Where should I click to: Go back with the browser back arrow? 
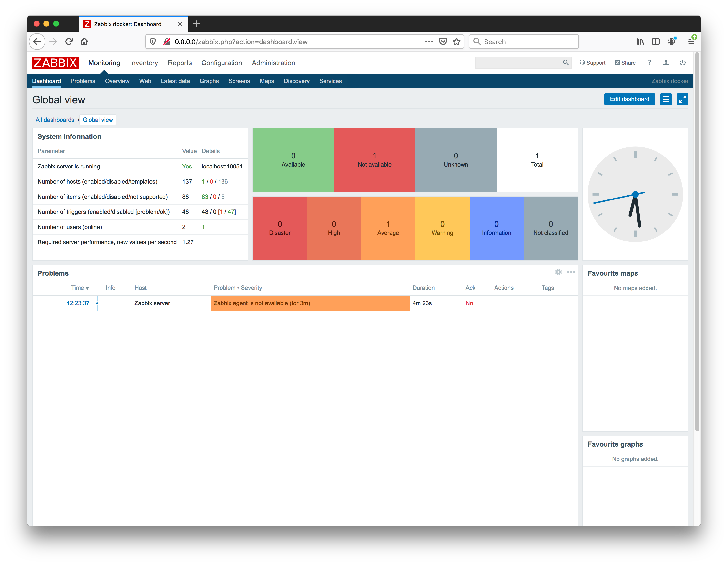click(x=37, y=42)
